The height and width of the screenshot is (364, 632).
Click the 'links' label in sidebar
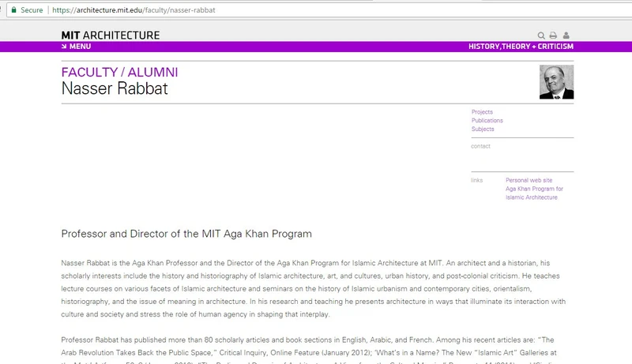[x=476, y=180]
